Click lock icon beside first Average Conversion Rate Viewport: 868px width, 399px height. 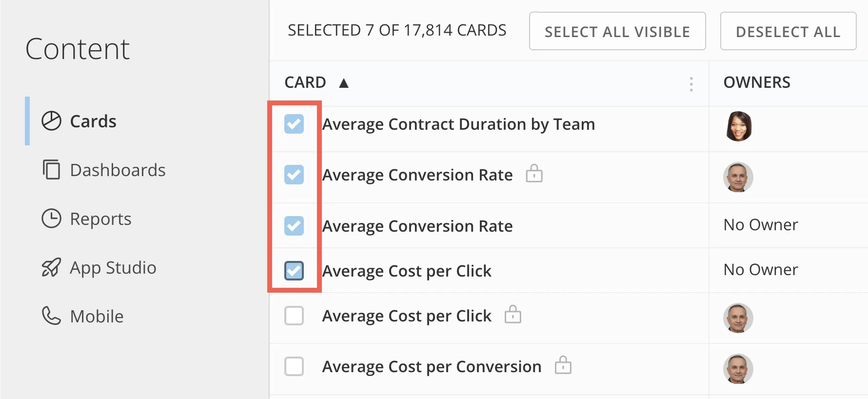pyautogui.click(x=534, y=173)
